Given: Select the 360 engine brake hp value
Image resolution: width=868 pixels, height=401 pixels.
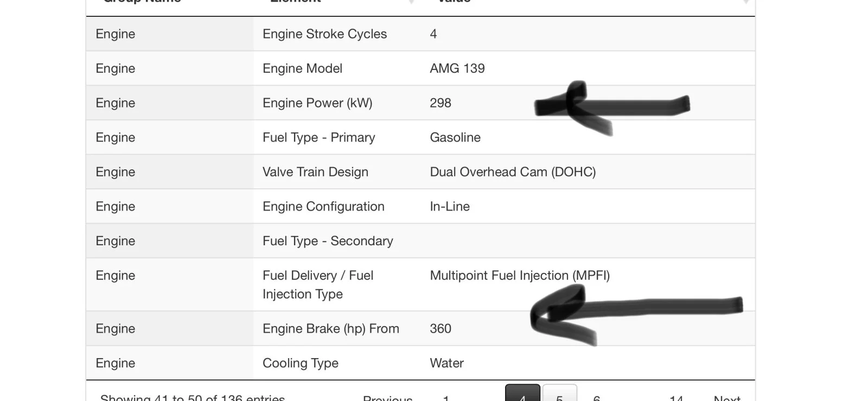Looking at the screenshot, I should (x=440, y=329).
